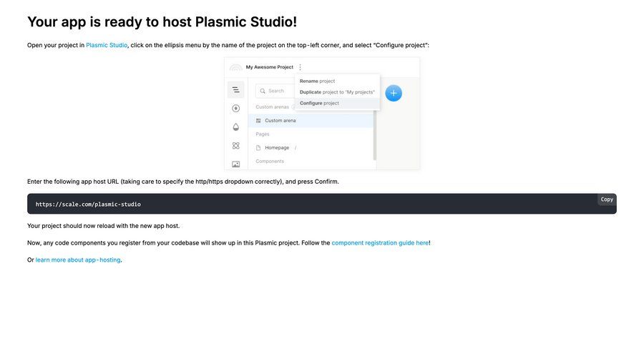Open the Plasmic Studio link
The height and width of the screenshot is (346, 644).
click(107, 45)
